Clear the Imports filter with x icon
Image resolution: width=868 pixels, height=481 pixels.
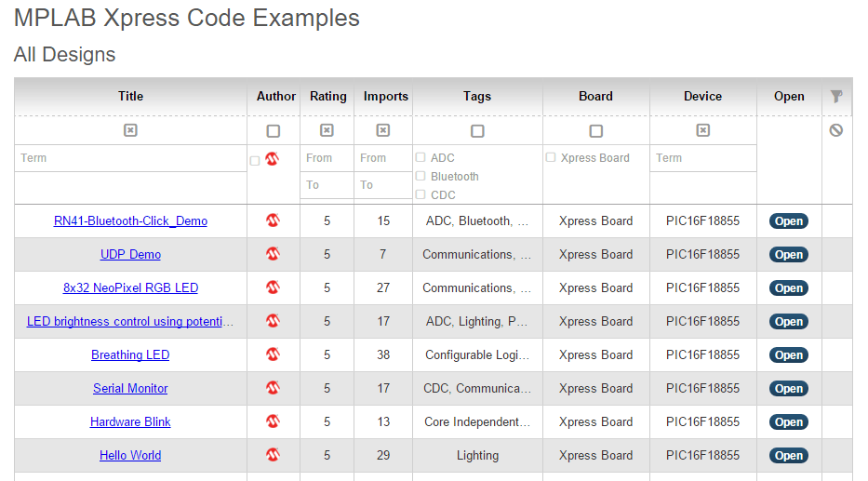pos(383,130)
